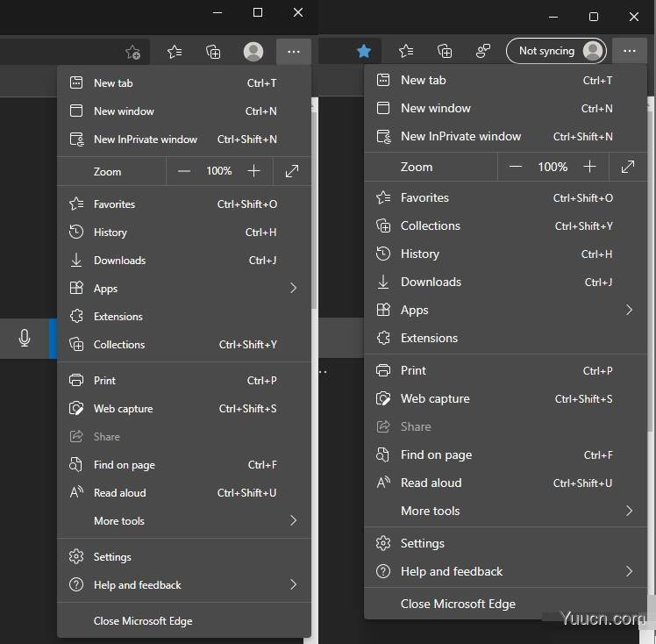Open New InPrivate window from left menu
Image resolution: width=656 pixels, height=644 pixels.
(x=184, y=139)
